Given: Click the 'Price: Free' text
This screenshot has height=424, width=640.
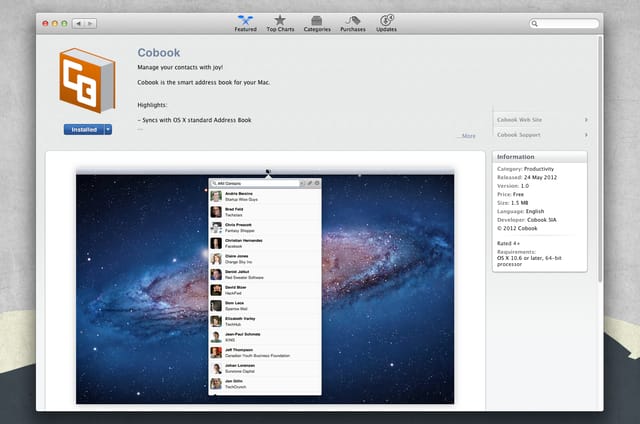Looking at the screenshot, I should click(x=510, y=194).
